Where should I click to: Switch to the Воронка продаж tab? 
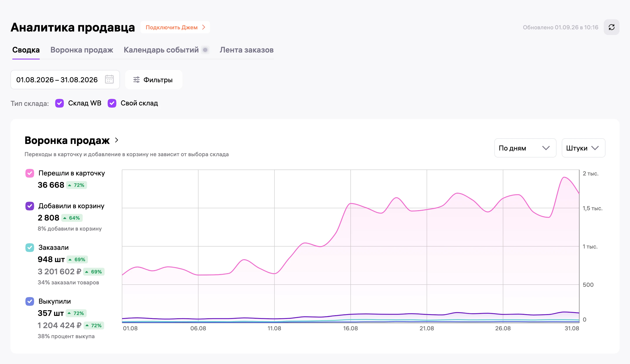[x=82, y=50]
